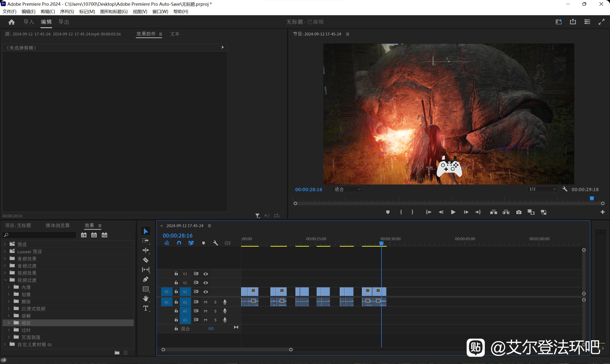
Task: Click the effects search field
Action: (x=39, y=235)
